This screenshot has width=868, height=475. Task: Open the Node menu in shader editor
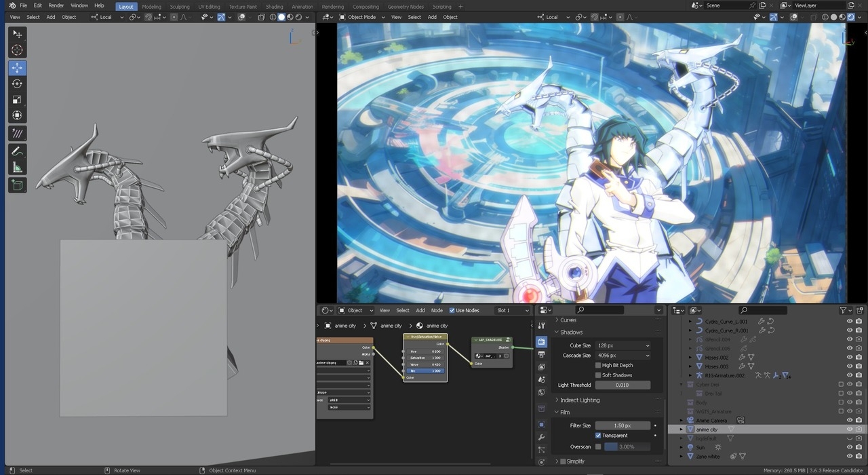(x=437, y=310)
